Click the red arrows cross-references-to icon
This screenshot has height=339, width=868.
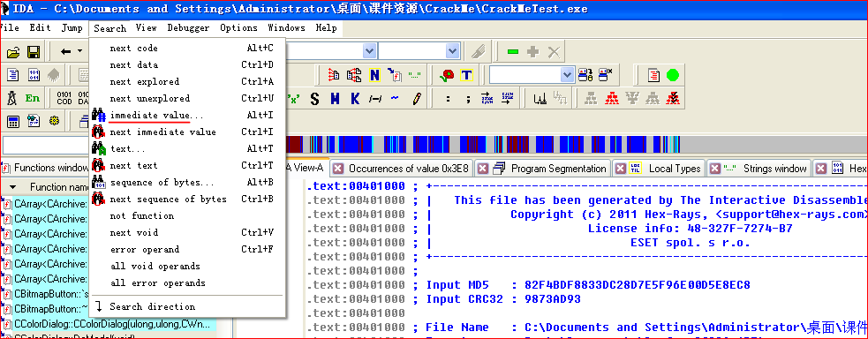tap(334, 75)
